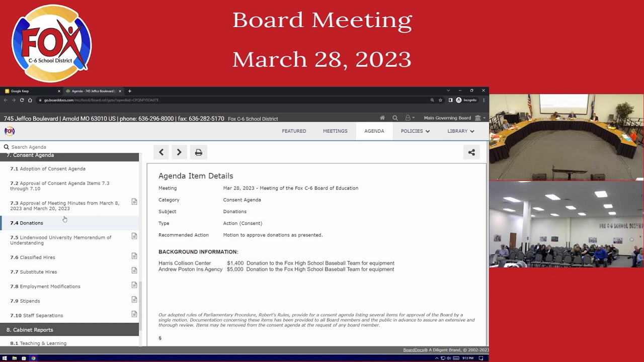This screenshot has height=362, width=644.
Task: Open attachment icon for 7.8 Employment Modifications
Action: (x=134, y=285)
